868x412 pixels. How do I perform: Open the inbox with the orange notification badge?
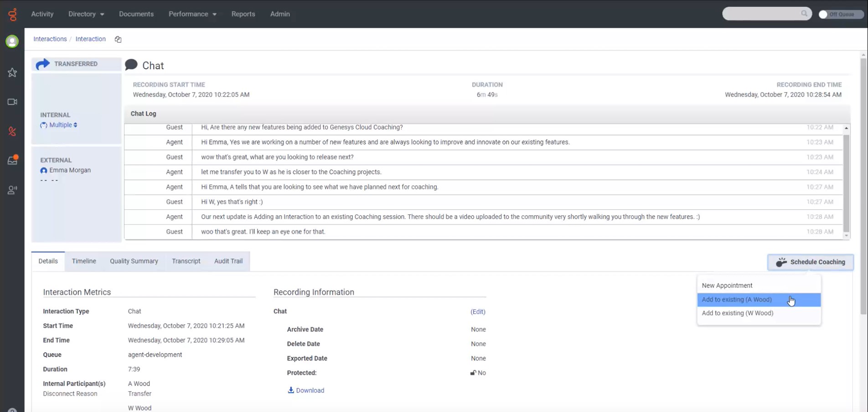(x=12, y=160)
